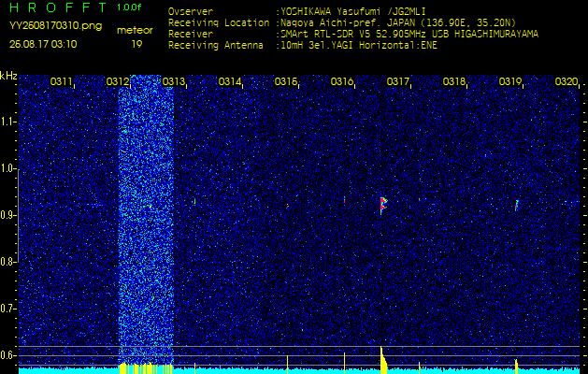This screenshot has width=588, height=374.
Task: Click the 0317 time marker
Action: click(x=397, y=81)
